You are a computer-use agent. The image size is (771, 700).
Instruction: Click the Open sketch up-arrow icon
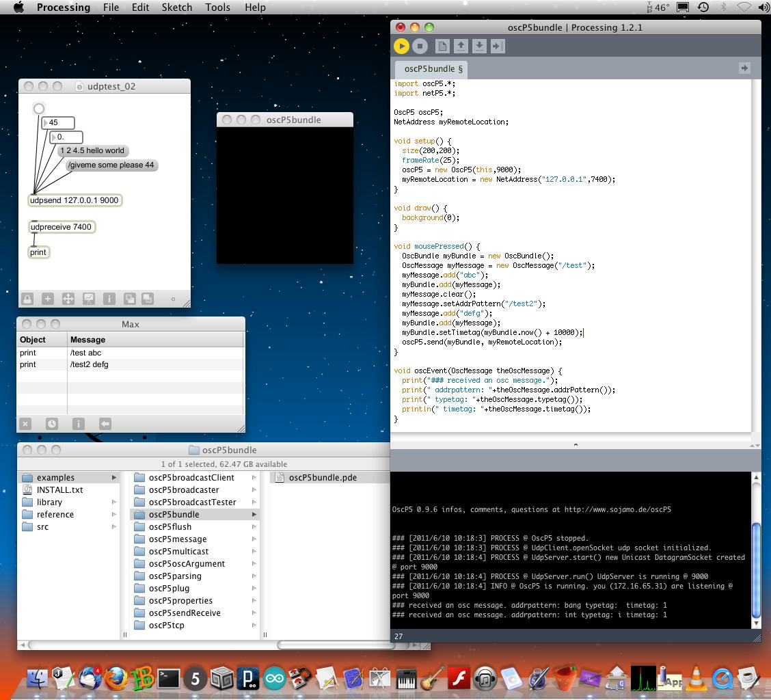pyautogui.click(x=461, y=46)
